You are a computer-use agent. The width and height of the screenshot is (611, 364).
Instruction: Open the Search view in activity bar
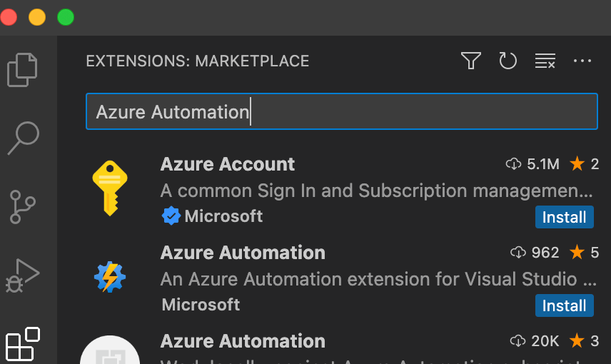[23, 137]
